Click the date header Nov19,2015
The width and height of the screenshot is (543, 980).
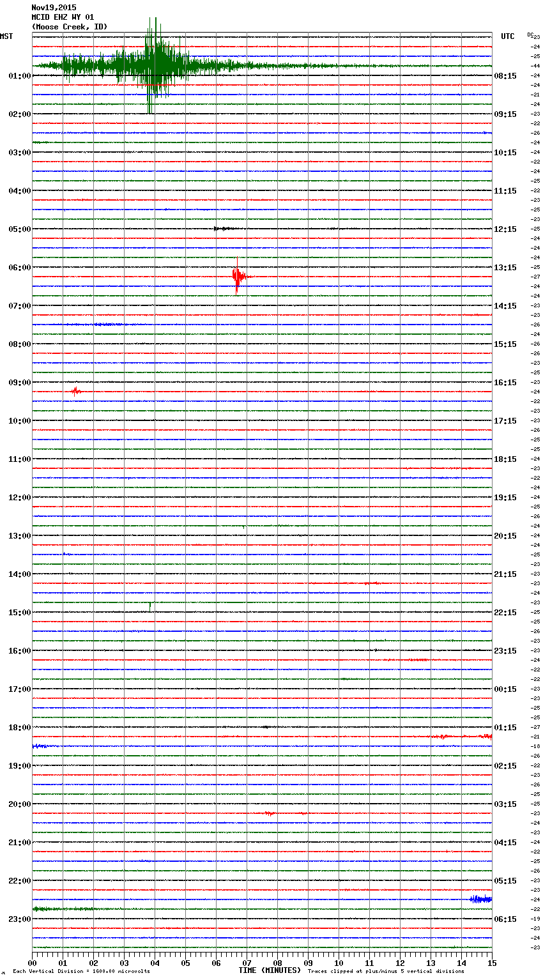(54, 8)
